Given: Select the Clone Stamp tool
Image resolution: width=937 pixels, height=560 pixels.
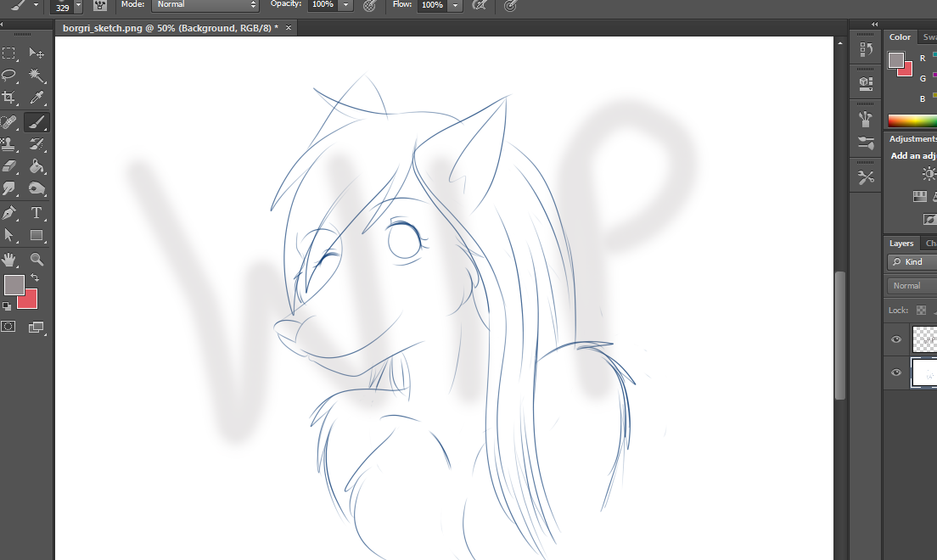Looking at the screenshot, I should [9, 144].
